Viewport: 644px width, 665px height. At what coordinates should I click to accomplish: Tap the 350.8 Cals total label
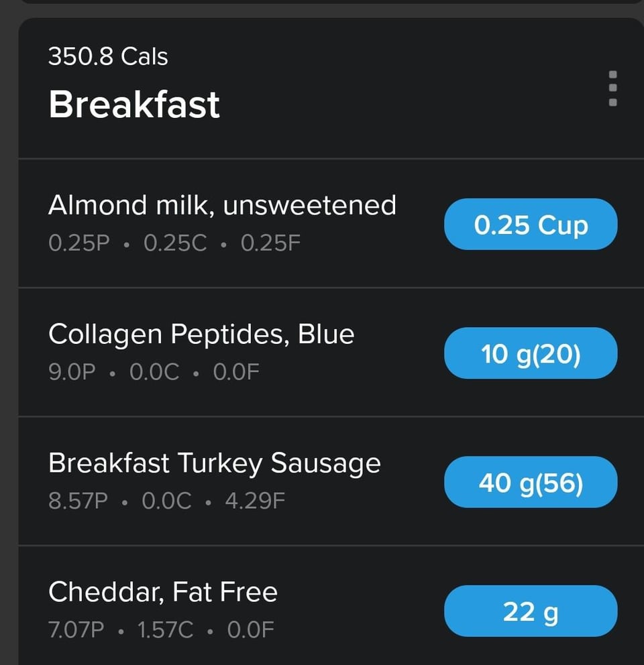108,56
